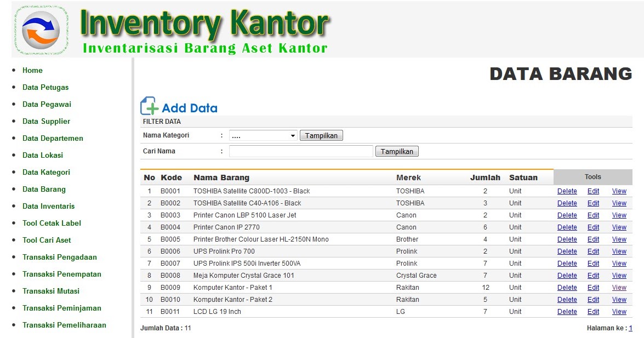Open Data Lokasi menu item
Image resolution: width=644 pixels, height=338 pixels.
tap(43, 155)
